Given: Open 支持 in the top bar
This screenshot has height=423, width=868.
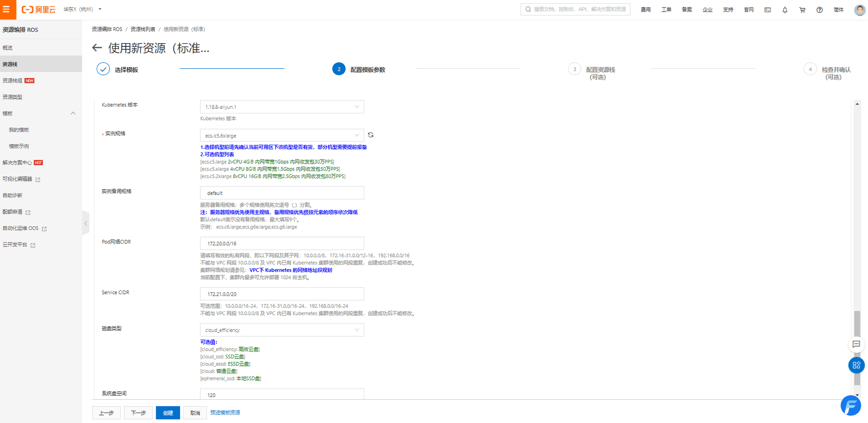Looking at the screenshot, I should point(728,10).
